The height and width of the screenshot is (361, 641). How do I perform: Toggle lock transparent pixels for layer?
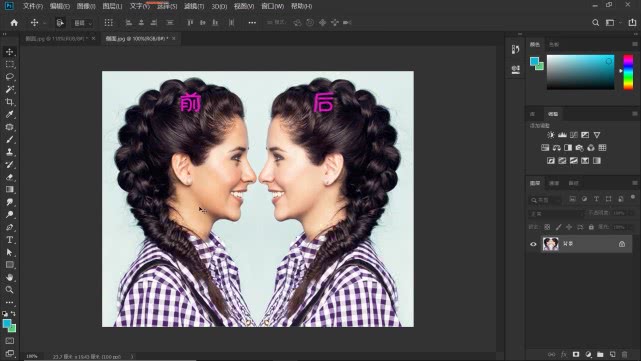point(547,227)
